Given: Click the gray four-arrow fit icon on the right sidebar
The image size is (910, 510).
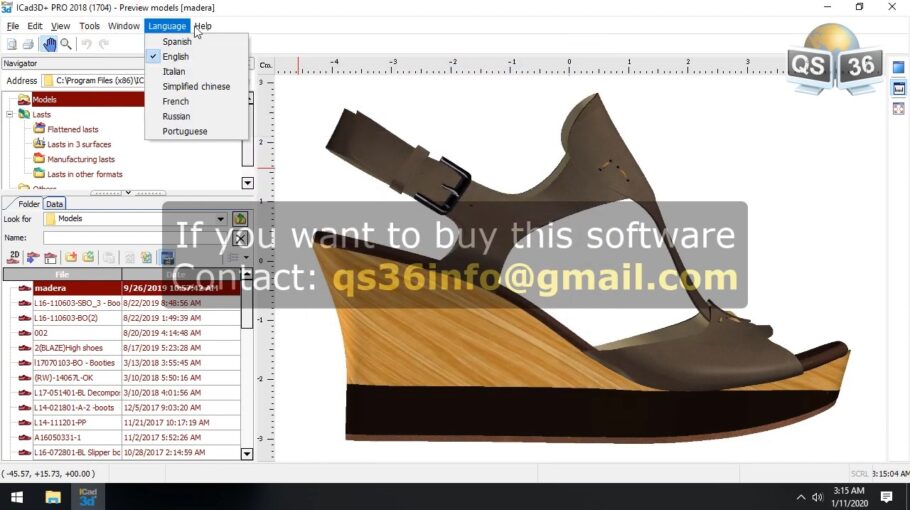Looking at the screenshot, I should point(898,109).
